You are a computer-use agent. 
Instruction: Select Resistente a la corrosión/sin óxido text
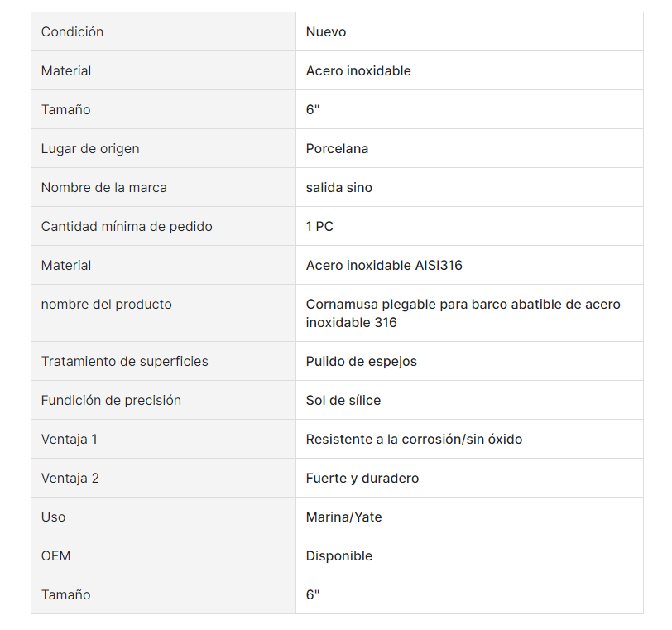(414, 440)
